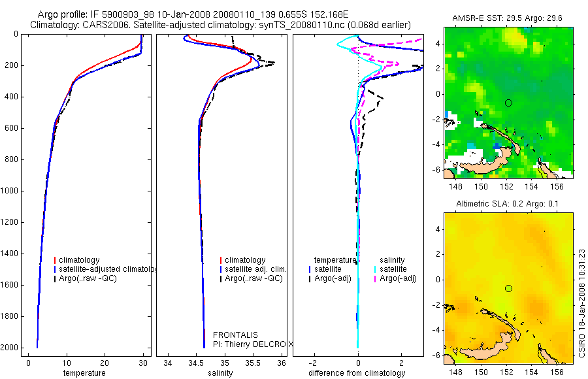Click the 'temperature' x-axis label
588x379 pixels.
pos(84,373)
